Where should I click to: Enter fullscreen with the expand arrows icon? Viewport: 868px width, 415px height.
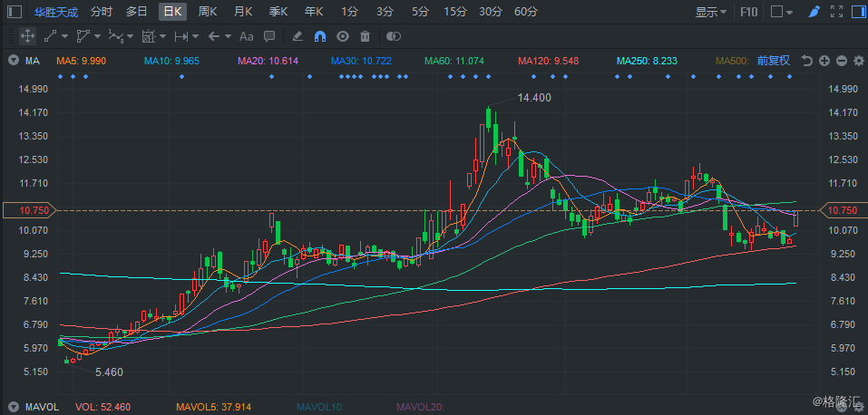(836, 12)
